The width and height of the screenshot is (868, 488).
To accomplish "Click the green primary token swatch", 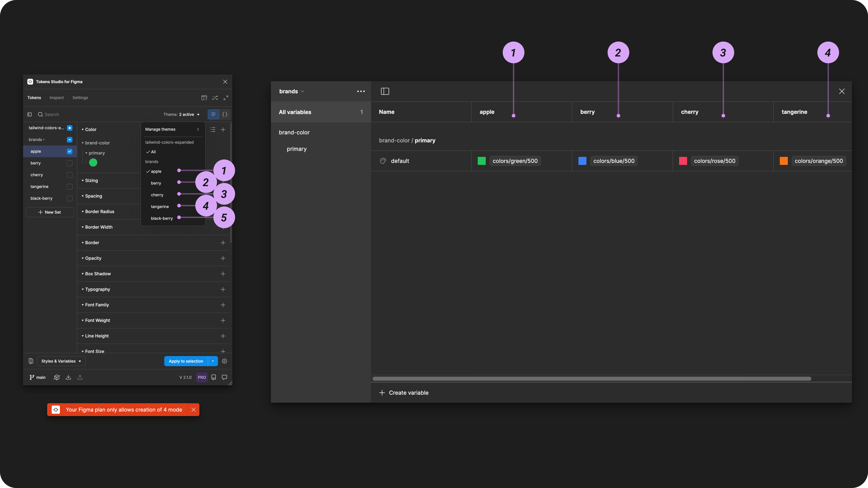I will [93, 163].
